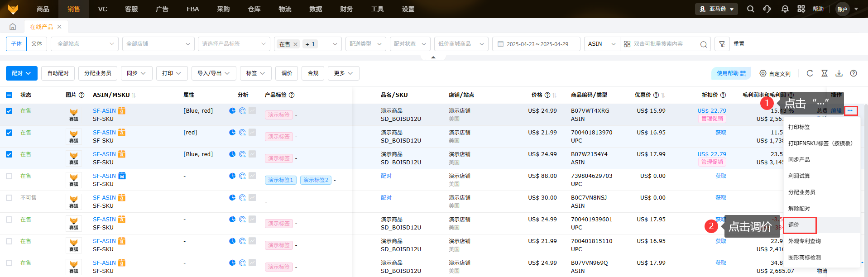Click the download export icon
The height and width of the screenshot is (277, 868).
pyautogui.click(x=839, y=73)
